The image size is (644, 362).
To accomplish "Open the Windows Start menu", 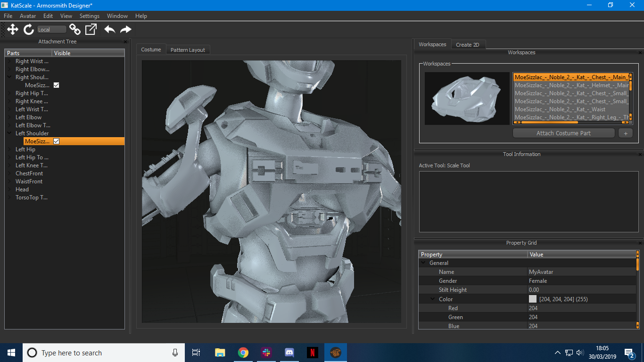I will click(11, 353).
